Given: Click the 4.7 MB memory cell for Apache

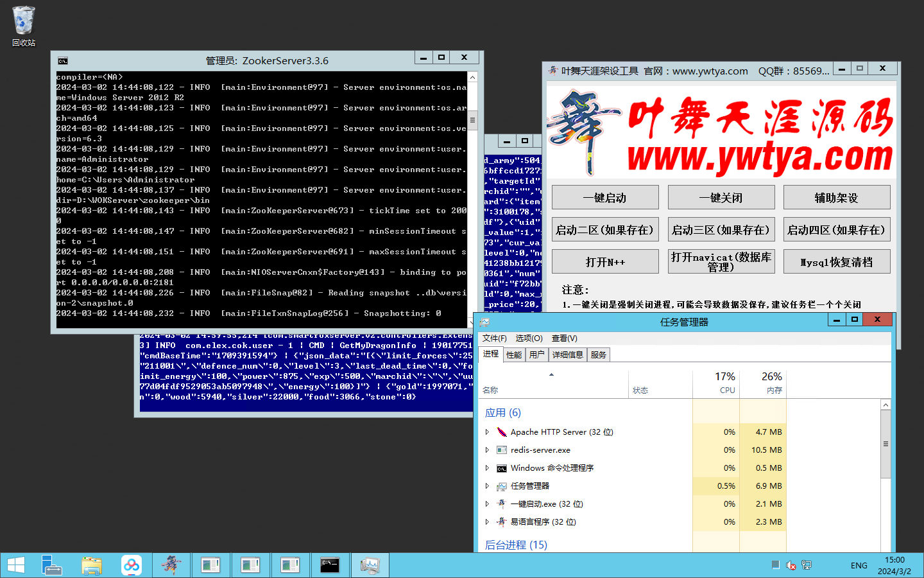Looking at the screenshot, I should tap(763, 432).
